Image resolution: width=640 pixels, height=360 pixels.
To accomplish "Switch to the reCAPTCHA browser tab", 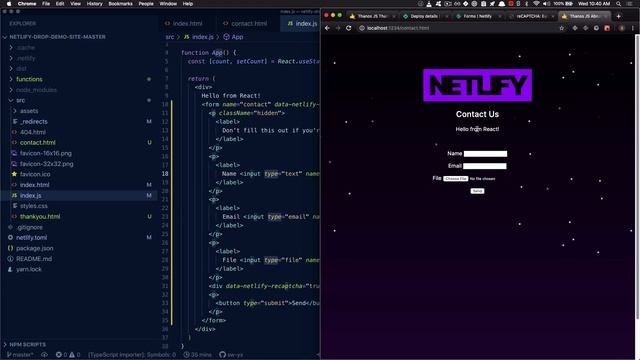I will (x=531, y=16).
